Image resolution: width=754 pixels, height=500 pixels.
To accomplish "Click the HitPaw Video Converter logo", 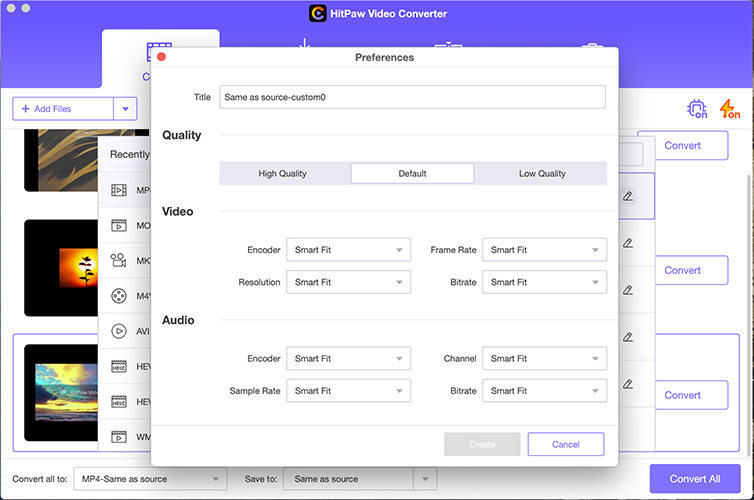I will [317, 13].
